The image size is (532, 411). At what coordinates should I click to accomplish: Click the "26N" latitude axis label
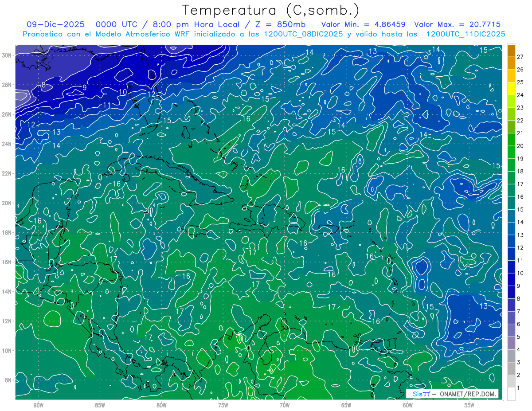click(7, 114)
